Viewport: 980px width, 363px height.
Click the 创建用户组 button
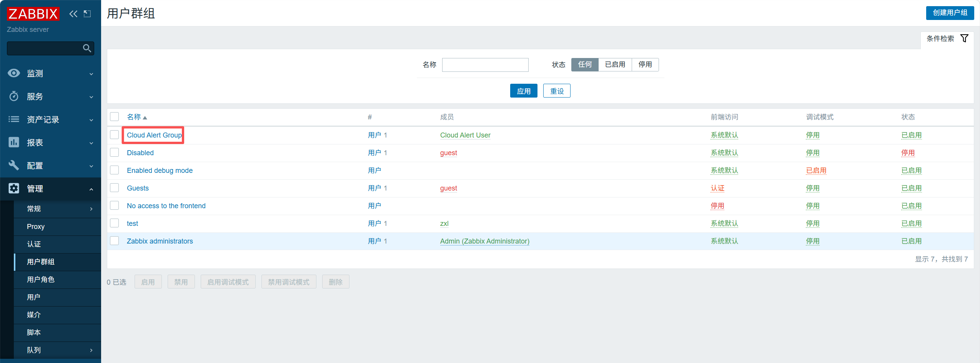click(950, 13)
